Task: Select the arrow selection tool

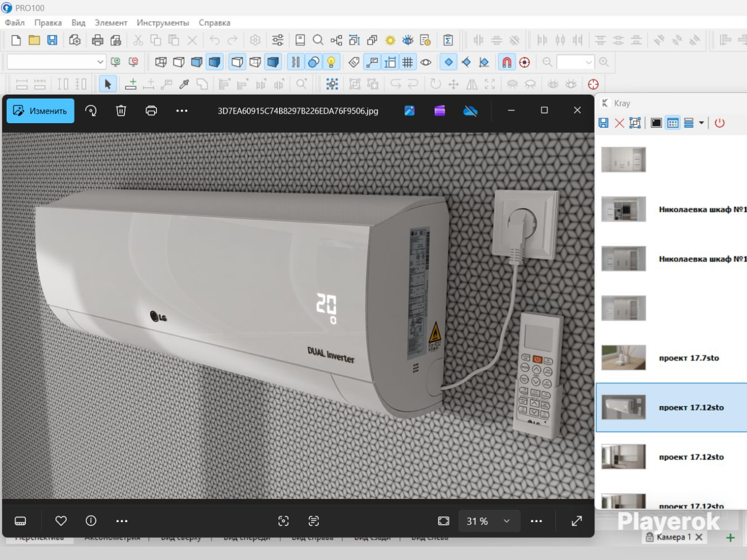Action: [x=108, y=84]
